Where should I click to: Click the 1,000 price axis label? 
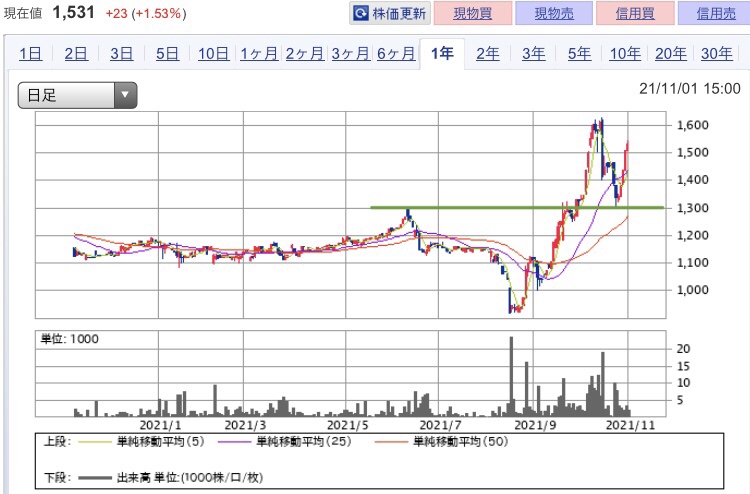point(693,290)
